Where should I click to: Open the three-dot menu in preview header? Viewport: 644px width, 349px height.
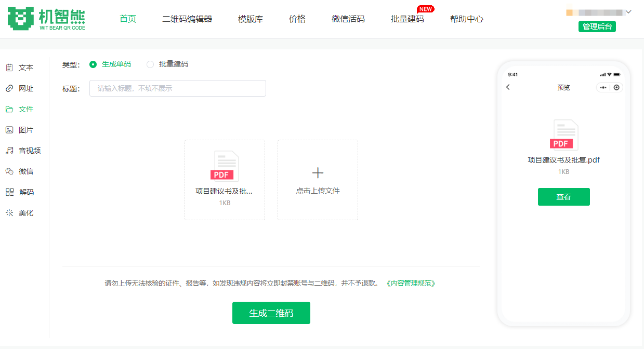point(603,87)
